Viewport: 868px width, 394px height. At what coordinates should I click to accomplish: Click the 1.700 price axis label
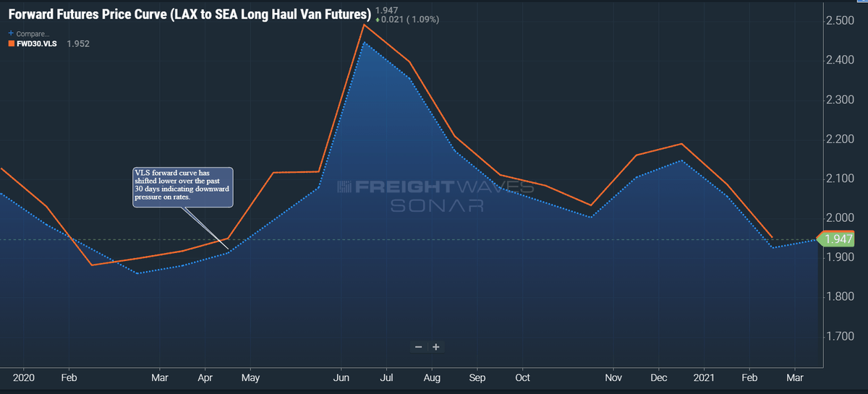843,336
